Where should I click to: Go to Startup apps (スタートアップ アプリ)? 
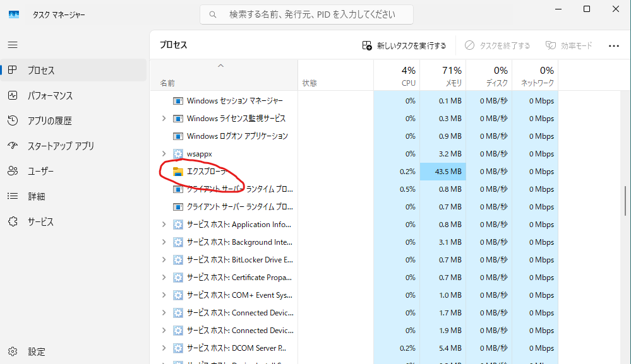coord(60,146)
